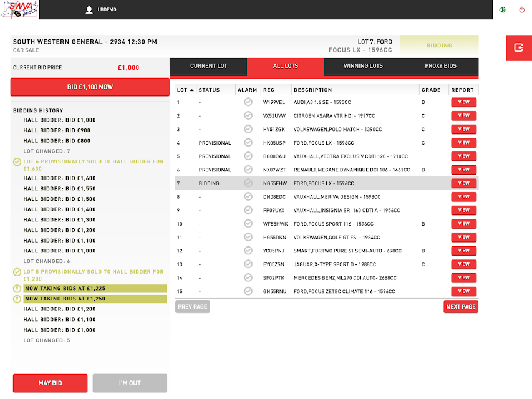Click the STATUS column header
Viewport: 532px width, 399px height.
[209, 90]
